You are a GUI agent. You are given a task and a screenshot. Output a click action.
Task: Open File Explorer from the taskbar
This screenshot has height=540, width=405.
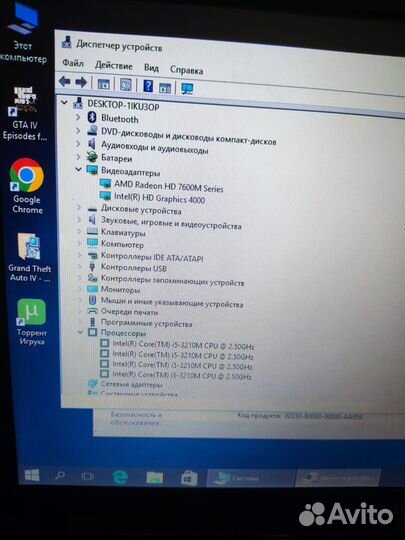[x=155, y=478]
